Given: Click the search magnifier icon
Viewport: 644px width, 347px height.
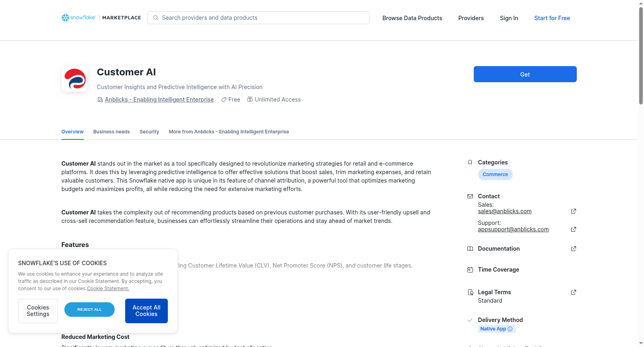Looking at the screenshot, I should [x=156, y=18].
